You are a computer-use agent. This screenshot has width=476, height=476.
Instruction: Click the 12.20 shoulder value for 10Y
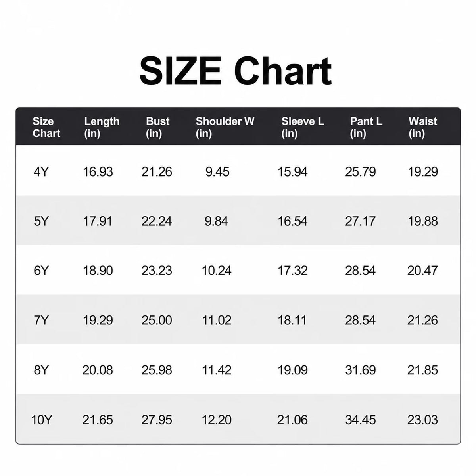217,420
